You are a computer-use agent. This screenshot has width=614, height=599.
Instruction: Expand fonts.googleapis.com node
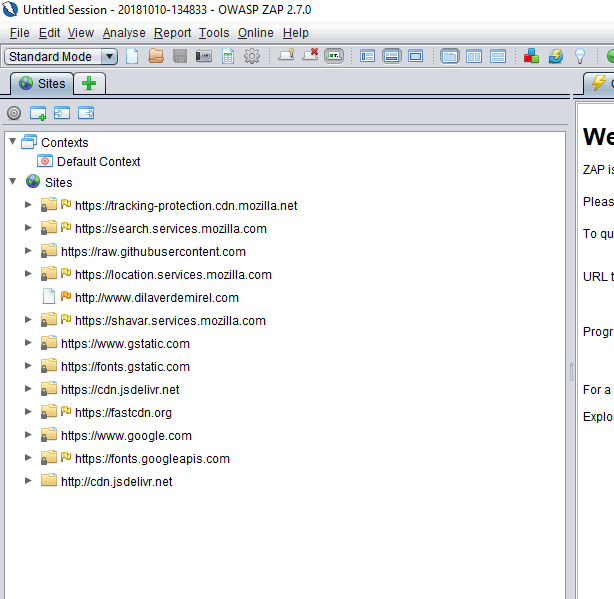pyautogui.click(x=28, y=458)
